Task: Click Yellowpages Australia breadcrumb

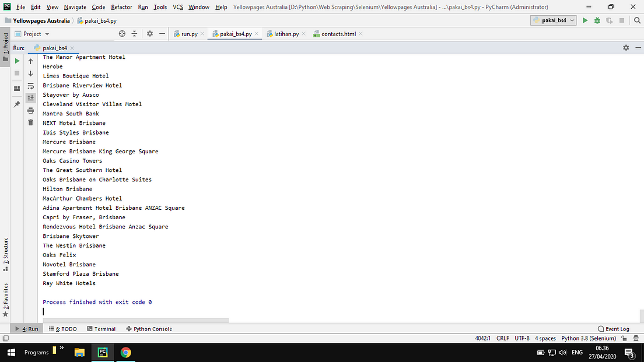Action: (37, 20)
